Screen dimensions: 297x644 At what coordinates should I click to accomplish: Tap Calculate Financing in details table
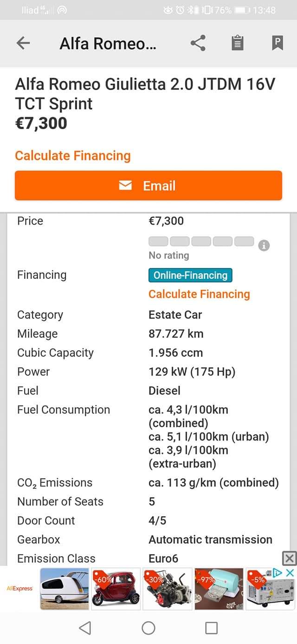pyautogui.click(x=199, y=294)
